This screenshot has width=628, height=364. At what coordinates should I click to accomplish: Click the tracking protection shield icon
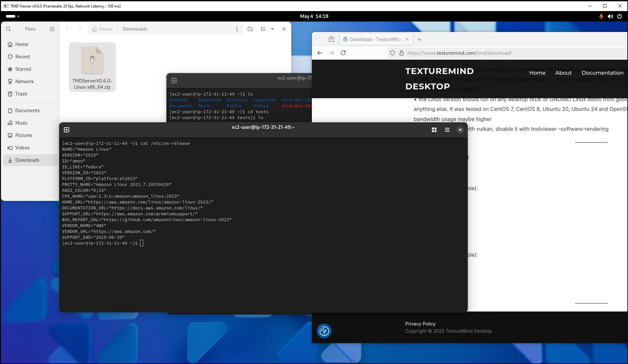pyautogui.click(x=392, y=53)
